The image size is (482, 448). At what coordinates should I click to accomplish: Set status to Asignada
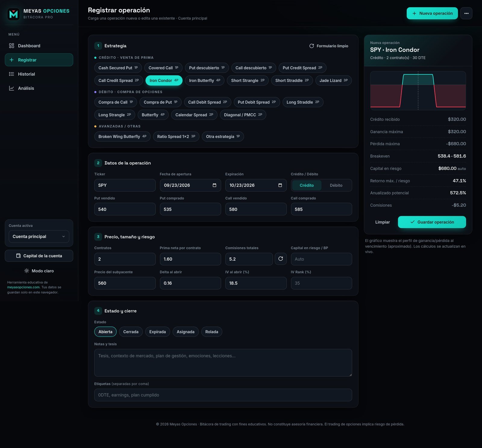click(186, 332)
